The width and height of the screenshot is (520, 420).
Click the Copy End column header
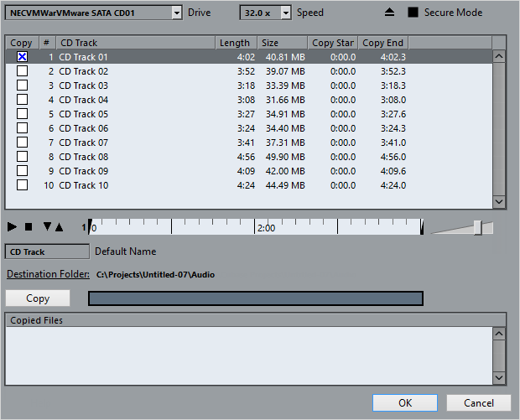coord(383,43)
